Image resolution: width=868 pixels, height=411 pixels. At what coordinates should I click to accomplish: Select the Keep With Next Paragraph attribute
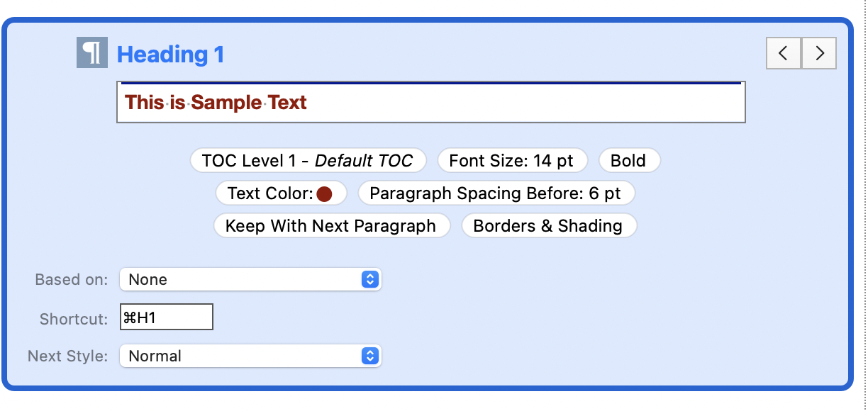tap(331, 226)
